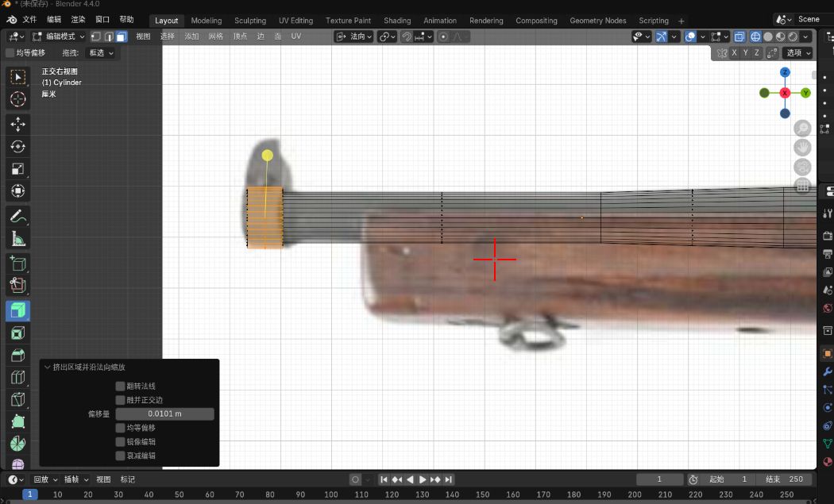Toggle mesh mirror Z axis
This screenshot has width=834, height=504.
pos(756,52)
